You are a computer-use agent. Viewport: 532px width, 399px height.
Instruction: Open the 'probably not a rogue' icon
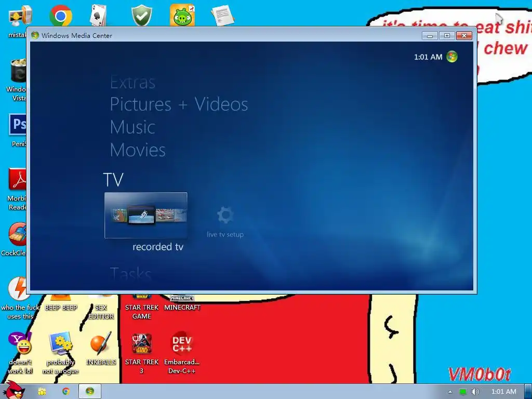[x=61, y=343]
